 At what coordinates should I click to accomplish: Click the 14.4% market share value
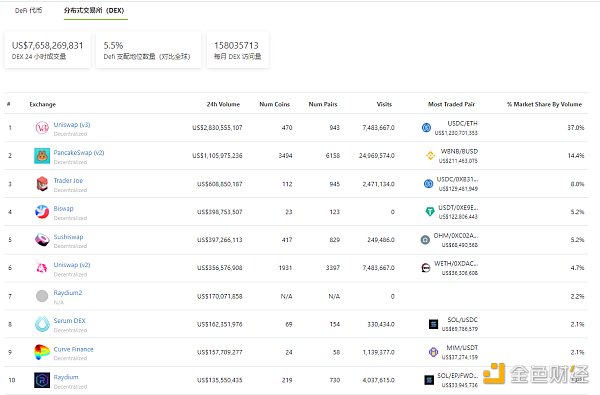click(x=576, y=156)
